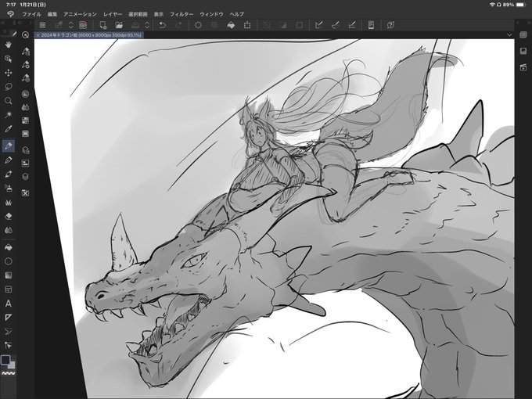This screenshot has height=399, width=532.
Task: Select the Decoration tool
Action: point(9,202)
